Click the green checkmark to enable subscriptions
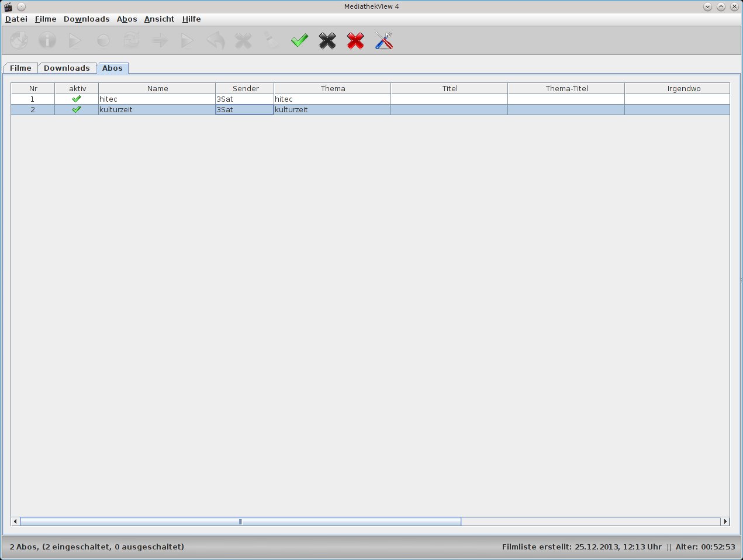743x560 pixels. coord(299,40)
